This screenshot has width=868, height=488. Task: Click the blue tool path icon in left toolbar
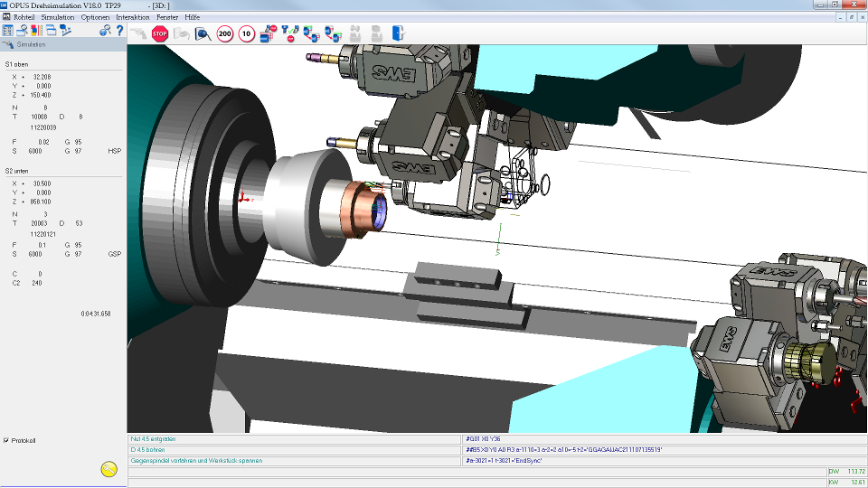click(66, 31)
